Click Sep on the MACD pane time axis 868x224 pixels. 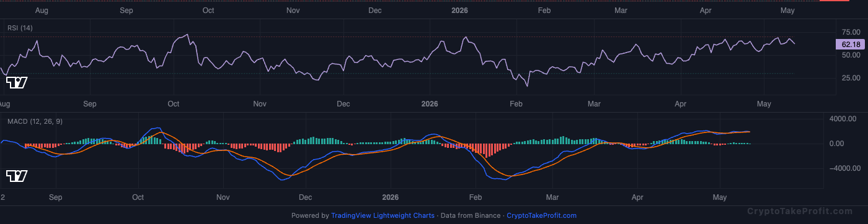[x=55, y=197]
